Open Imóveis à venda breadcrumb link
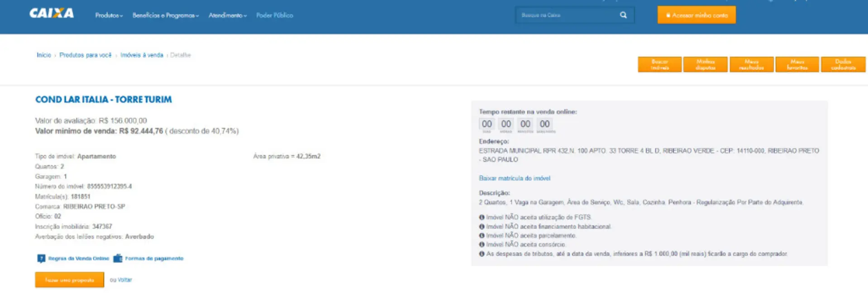Screen dimensions: 868x294 tap(142, 55)
